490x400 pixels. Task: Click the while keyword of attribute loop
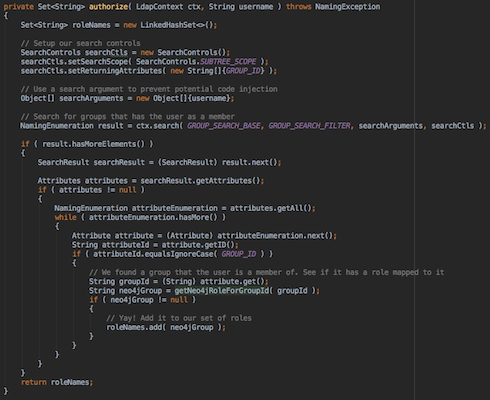[x=65, y=217]
